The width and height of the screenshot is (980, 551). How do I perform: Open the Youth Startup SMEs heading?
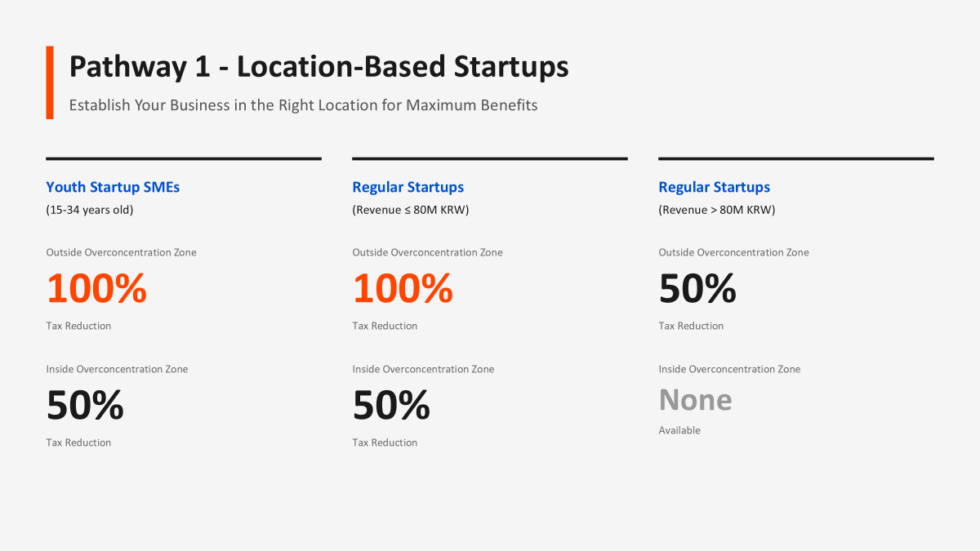coord(113,187)
